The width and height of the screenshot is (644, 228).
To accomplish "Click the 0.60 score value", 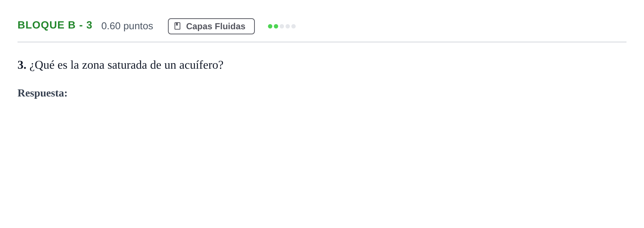I will click(111, 26).
